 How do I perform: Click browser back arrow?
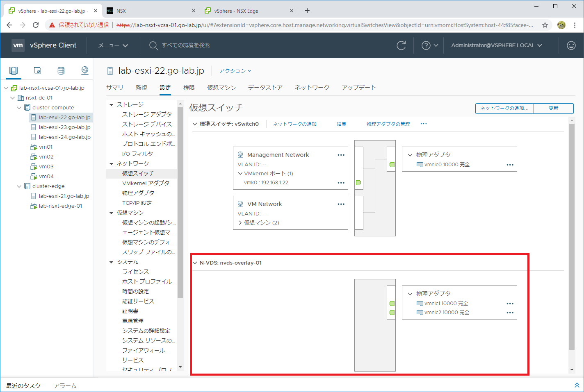9,25
